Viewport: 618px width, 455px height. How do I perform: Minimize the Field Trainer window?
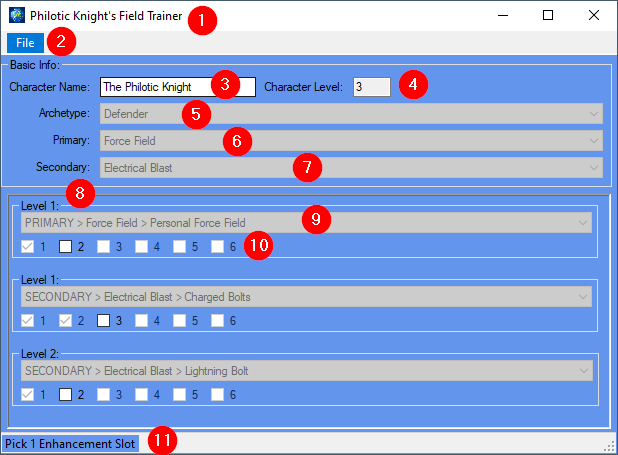pyautogui.click(x=503, y=15)
